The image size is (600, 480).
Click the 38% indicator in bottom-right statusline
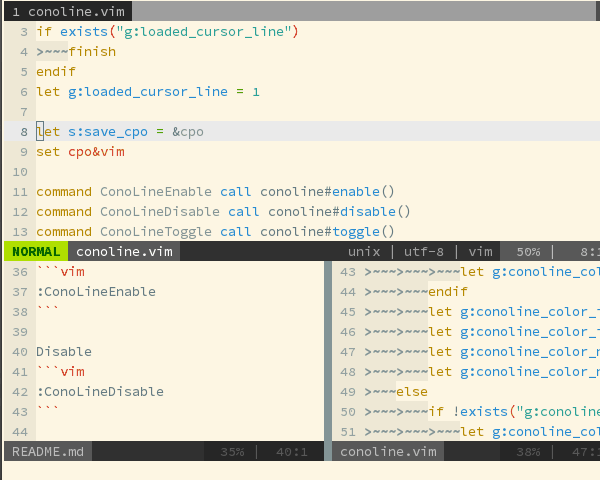[528, 452]
